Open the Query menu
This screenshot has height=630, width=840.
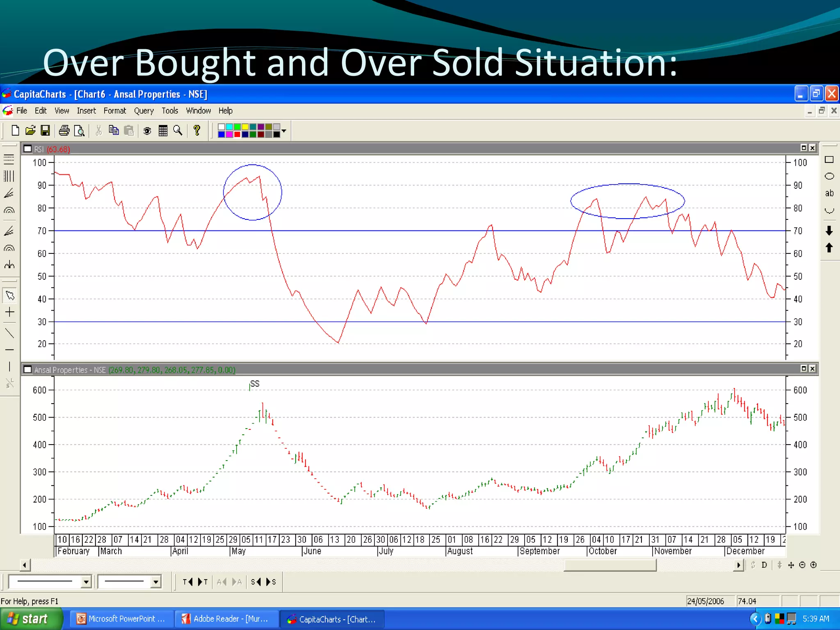point(144,111)
